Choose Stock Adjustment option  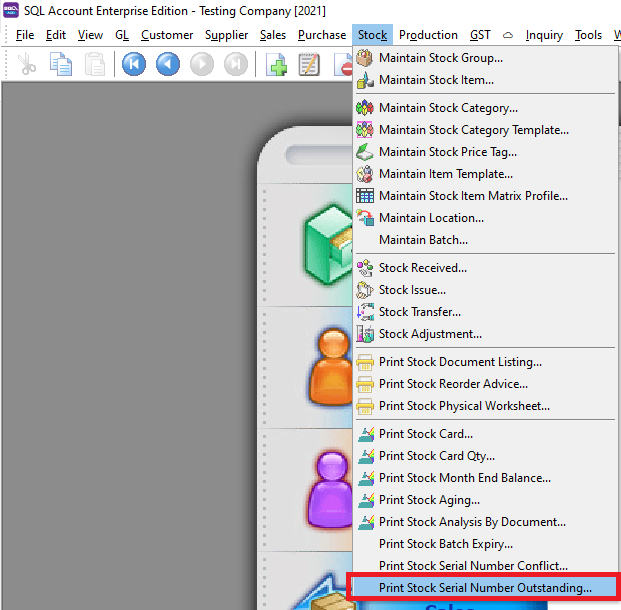[x=430, y=334]
